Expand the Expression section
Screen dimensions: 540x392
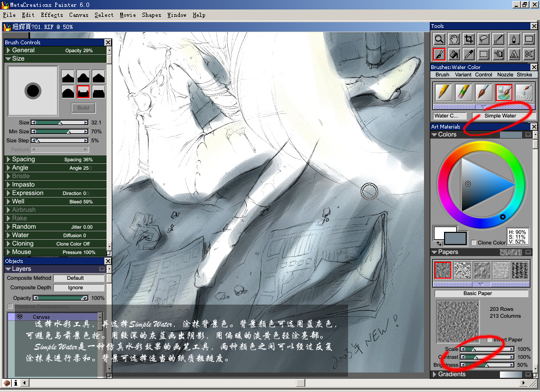(8, 193)
